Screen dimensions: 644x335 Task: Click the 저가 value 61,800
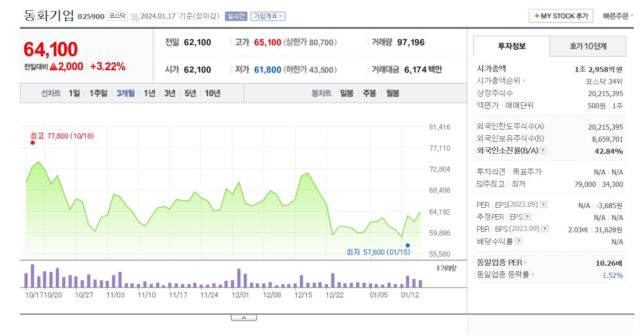pos(267,70)
